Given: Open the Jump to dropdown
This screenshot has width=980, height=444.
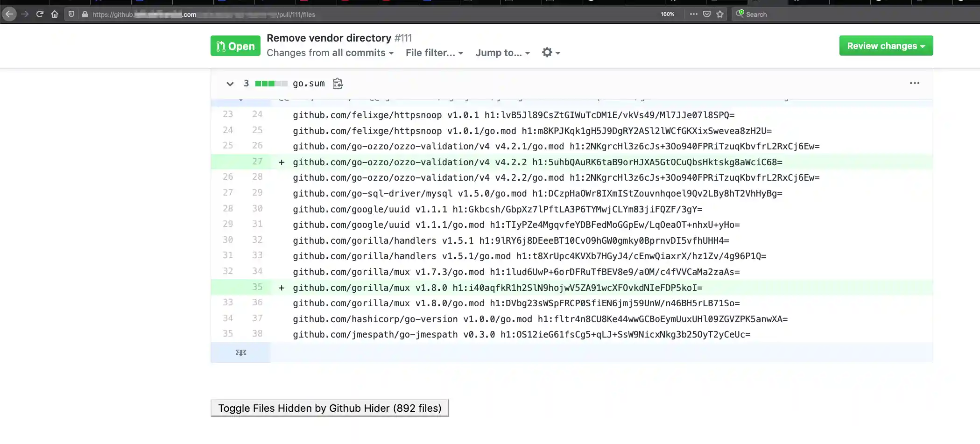Looking at the screenshot, I should click(502, 53).
